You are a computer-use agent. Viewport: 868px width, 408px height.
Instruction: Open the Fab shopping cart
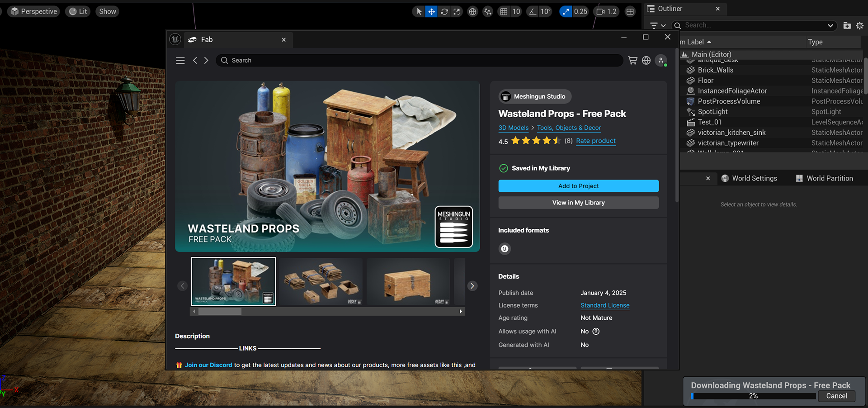633,60
